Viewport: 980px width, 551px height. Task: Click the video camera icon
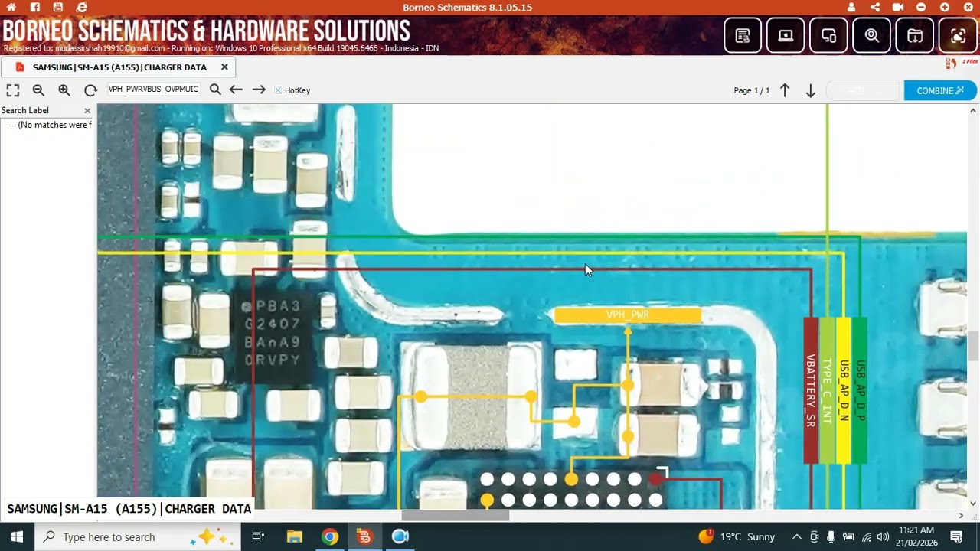898,7
